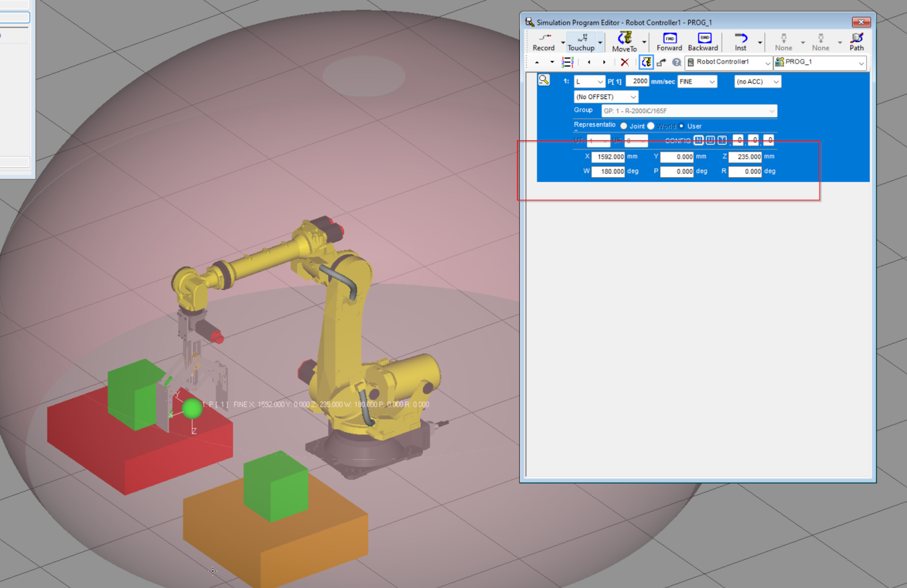Image resolution: width=907 pixels, height=588 pixels.
Task: Delete the line with red X icon
Action: 624,62
